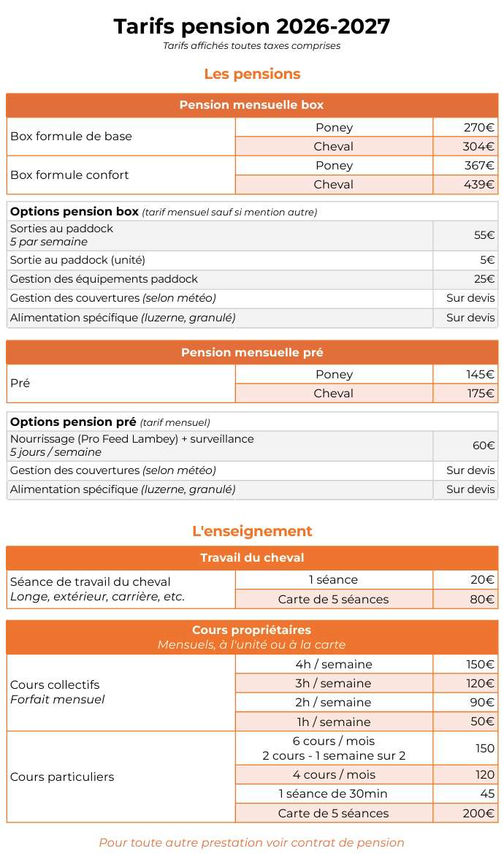Click the Tarifs pension 2026-2027 title
The width and height of the screenshot is (504, 859).
pos(252,26)
